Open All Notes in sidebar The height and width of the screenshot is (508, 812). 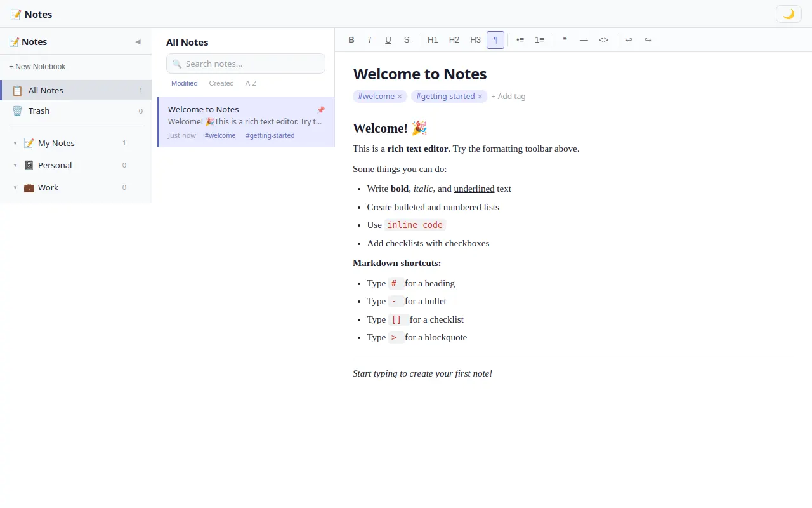pos(76,90)
